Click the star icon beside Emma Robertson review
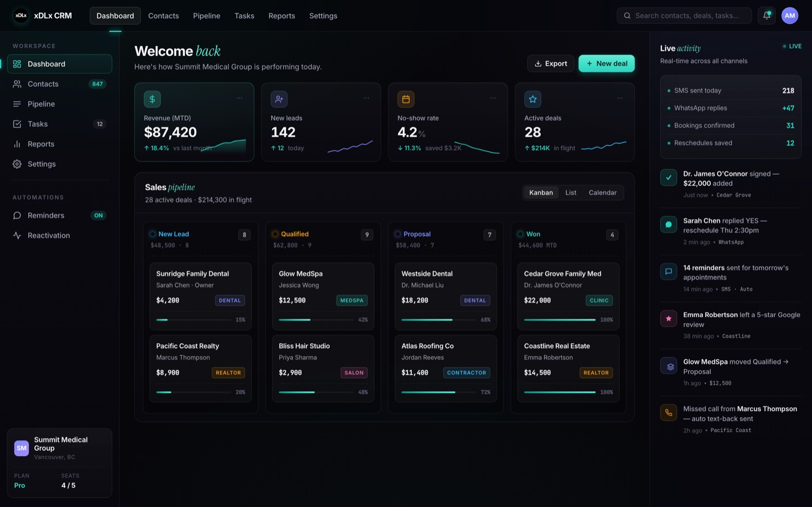 (x=669, y=319)
